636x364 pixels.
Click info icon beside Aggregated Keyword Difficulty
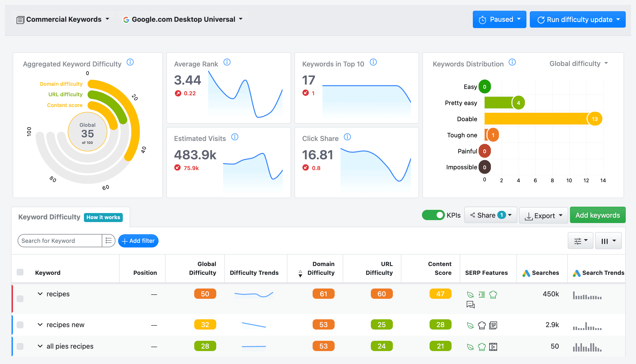130,62
